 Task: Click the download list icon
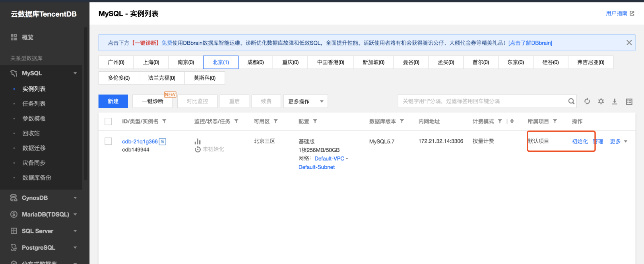pos(615,102)
